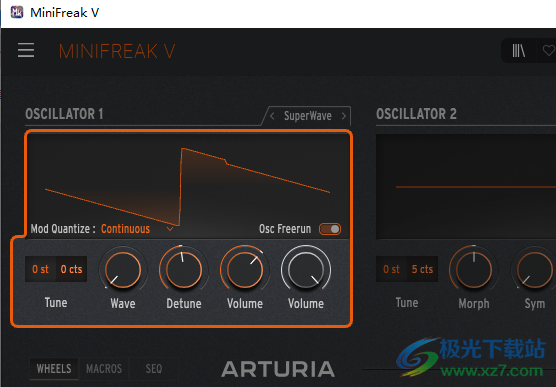Click the Oscillator 1 Wave knob
The width and height of the screenshot is (556, 387).
click(x=123, y=269)
